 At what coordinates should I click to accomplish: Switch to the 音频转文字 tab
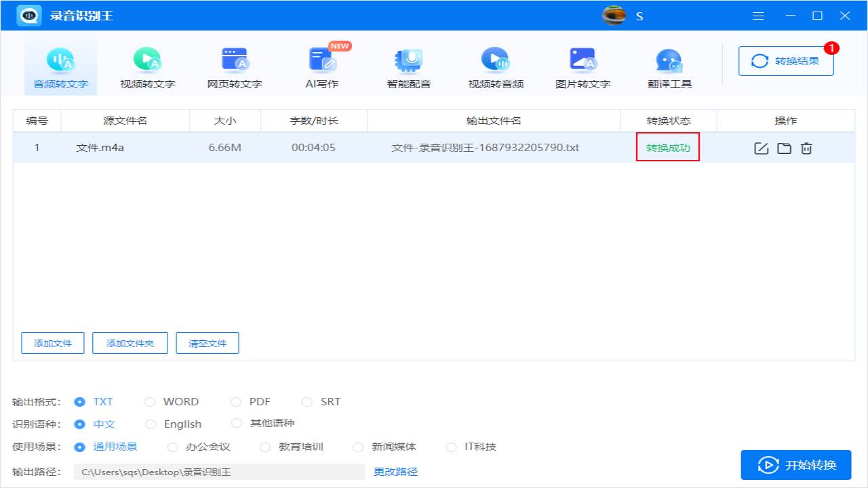point(60,64)
